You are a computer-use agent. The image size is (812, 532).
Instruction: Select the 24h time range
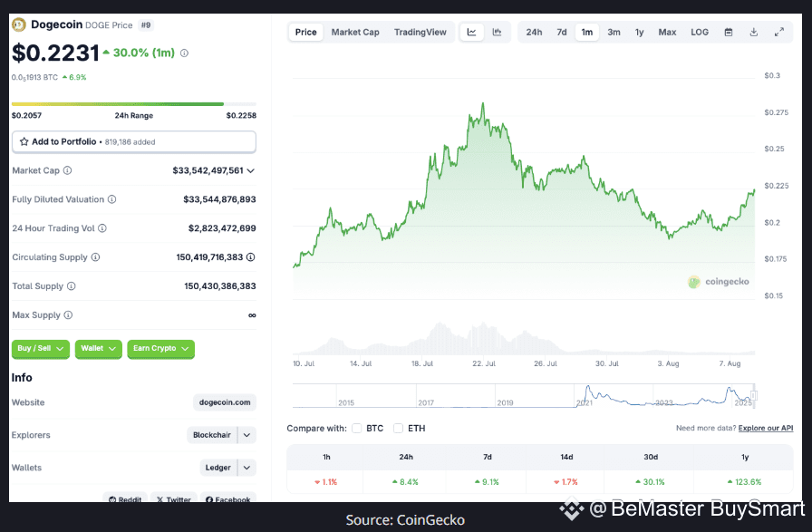[x=535, y=32]
